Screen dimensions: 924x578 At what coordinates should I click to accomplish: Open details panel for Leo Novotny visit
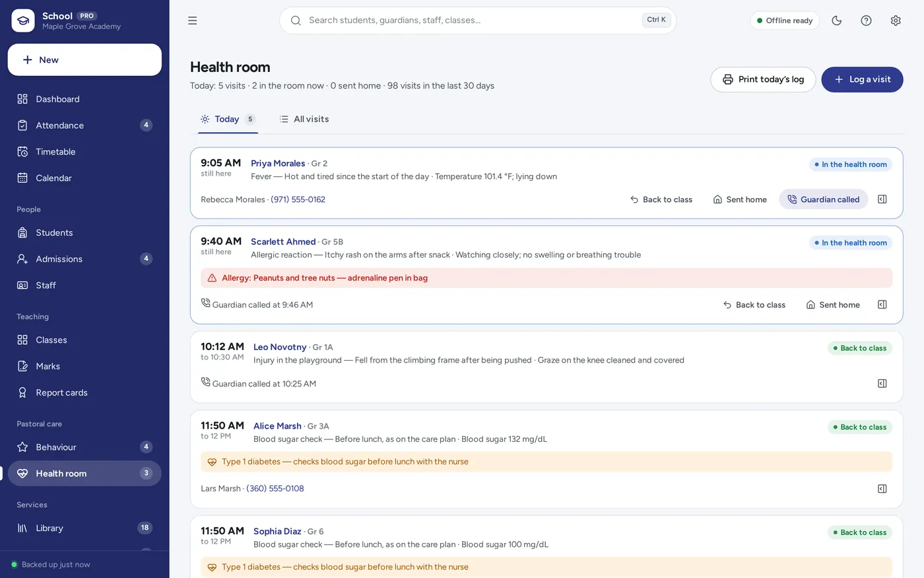click(882, 384)
